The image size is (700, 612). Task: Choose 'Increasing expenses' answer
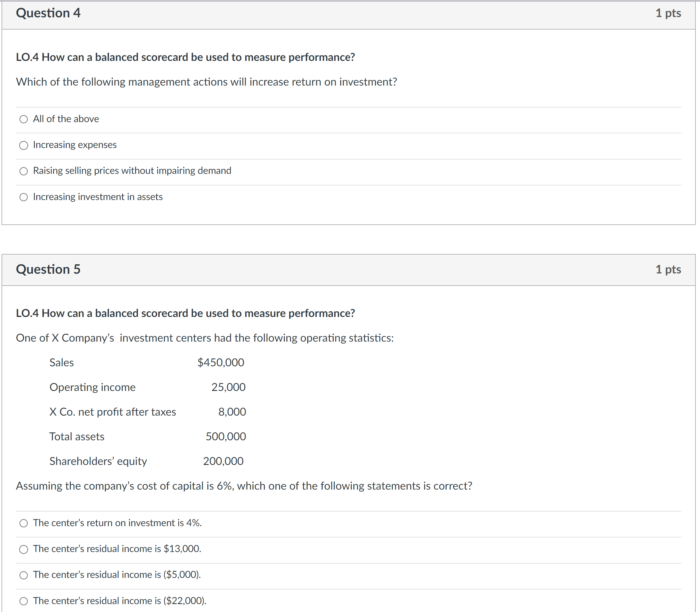23,146
